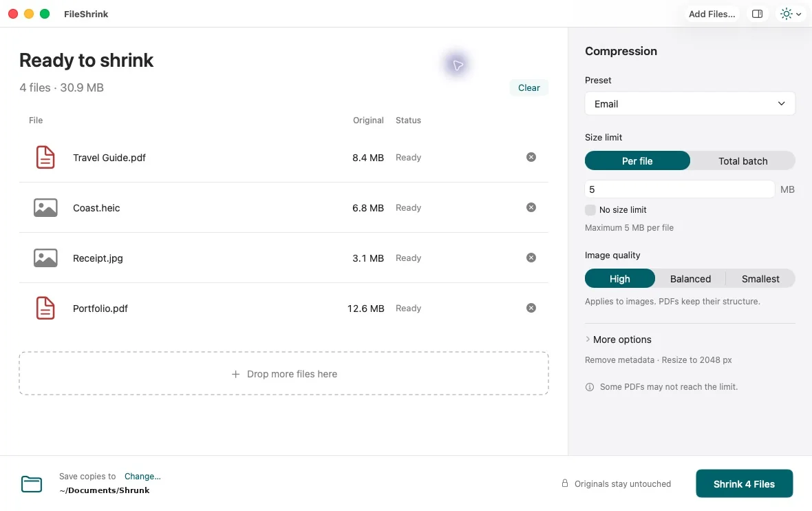This screenshot has height=511, width=812.
Task: Click the green macOS zoom window button
Action: (x=45, y=14)
